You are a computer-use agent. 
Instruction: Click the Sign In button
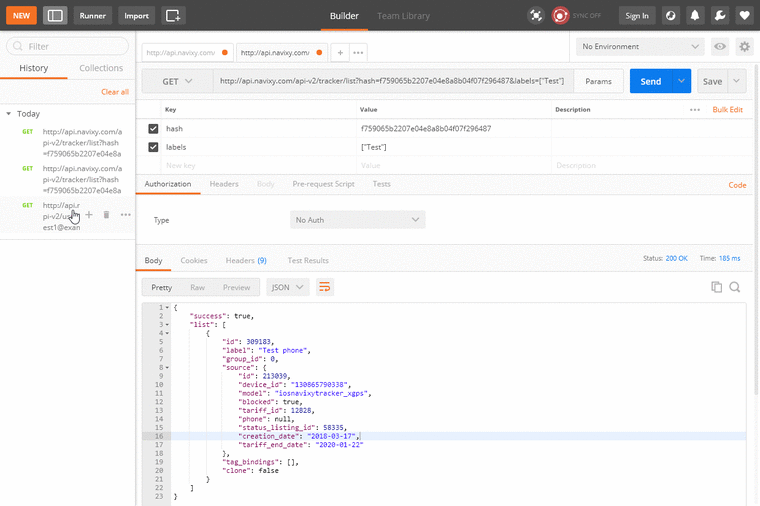point(636,16)
